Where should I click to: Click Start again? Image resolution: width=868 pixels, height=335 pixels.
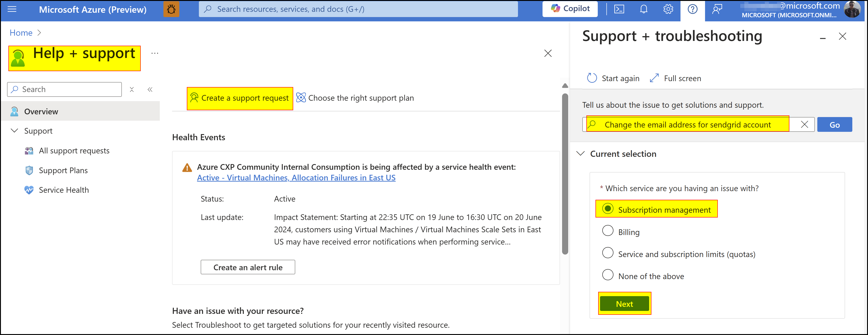[x=613, y=78]
